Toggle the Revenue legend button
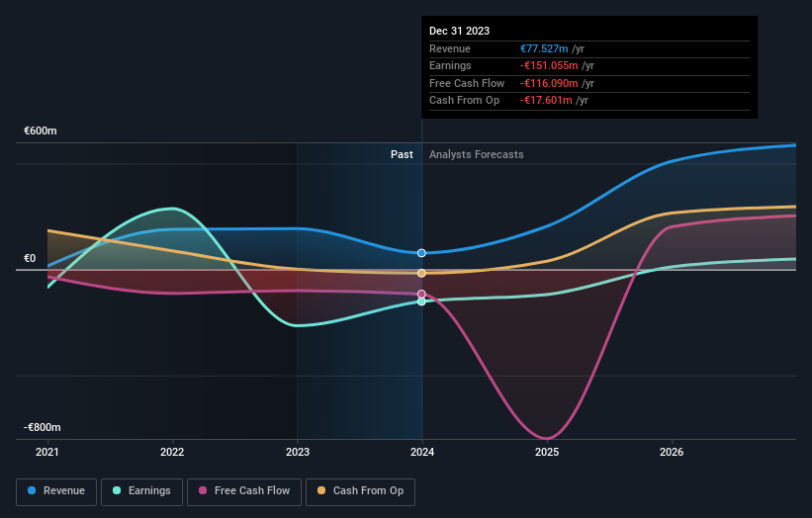 click(x=56, y=491)
